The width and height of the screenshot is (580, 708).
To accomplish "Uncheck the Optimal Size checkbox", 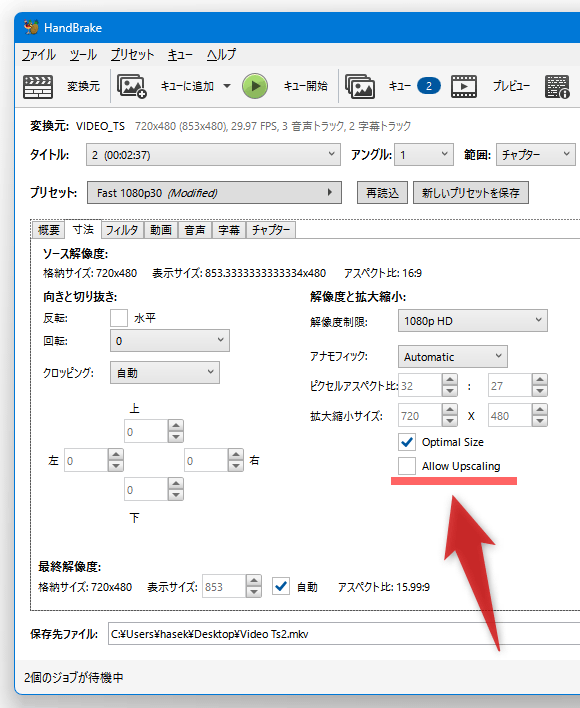I will tap(407, 442).
